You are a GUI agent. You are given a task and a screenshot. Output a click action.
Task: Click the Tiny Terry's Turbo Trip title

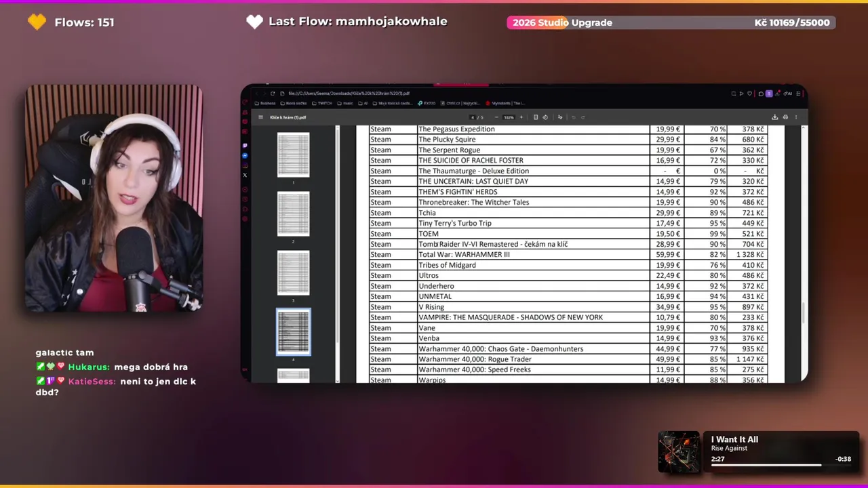455,223
